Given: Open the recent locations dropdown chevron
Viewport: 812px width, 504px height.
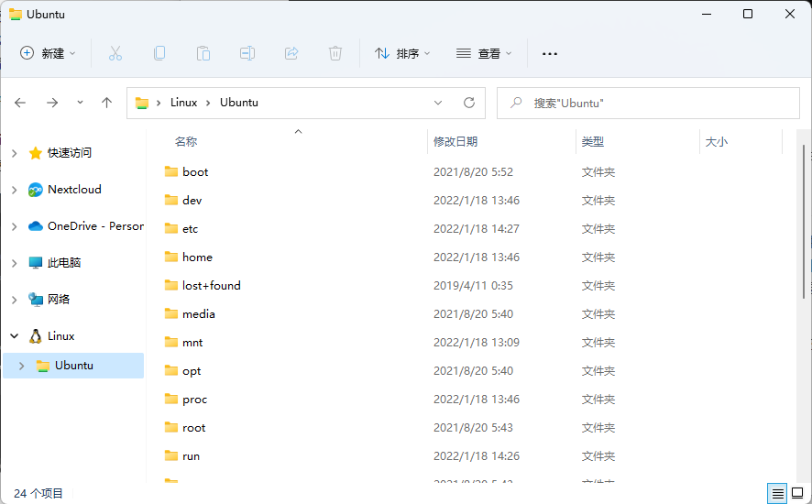Looking at the screenshot, I should pyautogui.click(x=80, y=103).
